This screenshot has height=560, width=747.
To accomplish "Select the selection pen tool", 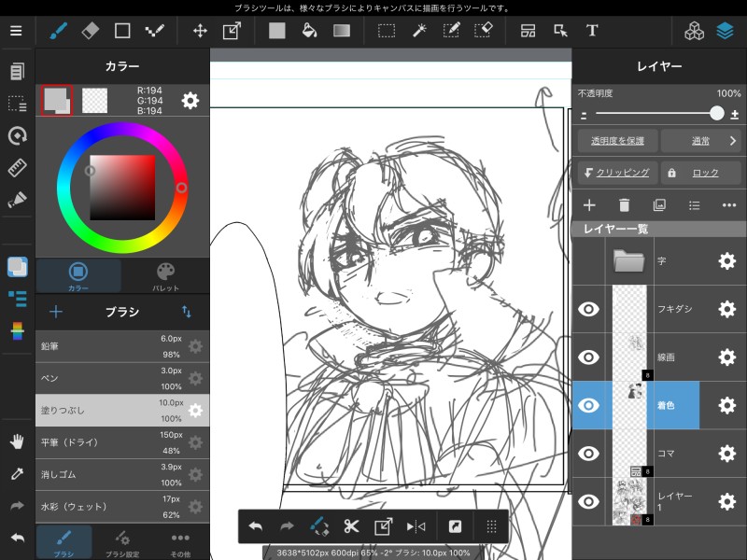I will (451, 31).
